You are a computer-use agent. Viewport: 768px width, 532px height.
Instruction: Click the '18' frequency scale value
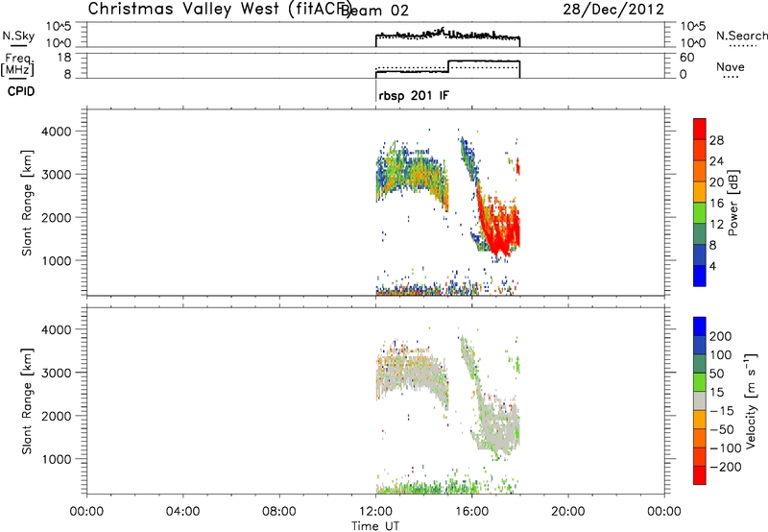(x=64, y=58)
